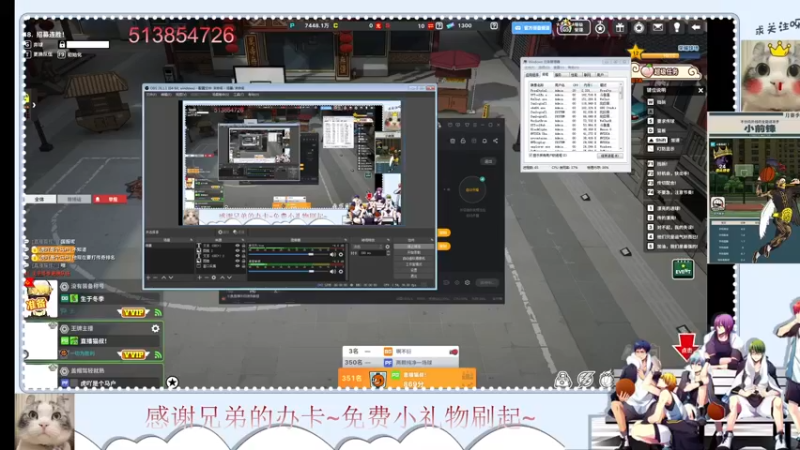800x450 pixels.
Task: Toggle visibility eye of 文本 (GDI+) 2 source
Action: 237,256
